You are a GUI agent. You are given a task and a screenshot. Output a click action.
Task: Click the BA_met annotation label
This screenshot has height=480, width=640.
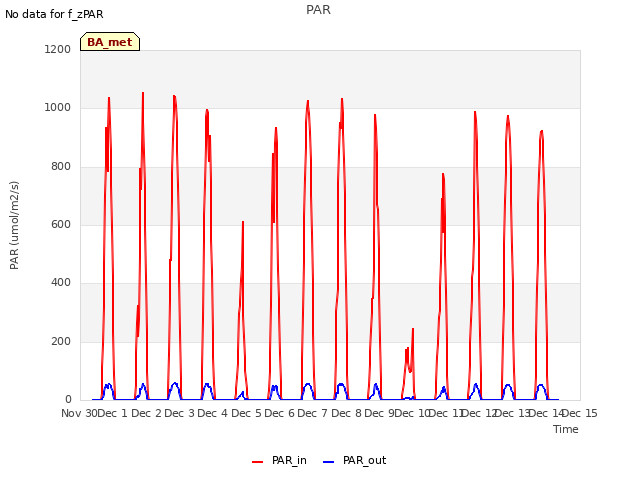click(x=110, y=42)
